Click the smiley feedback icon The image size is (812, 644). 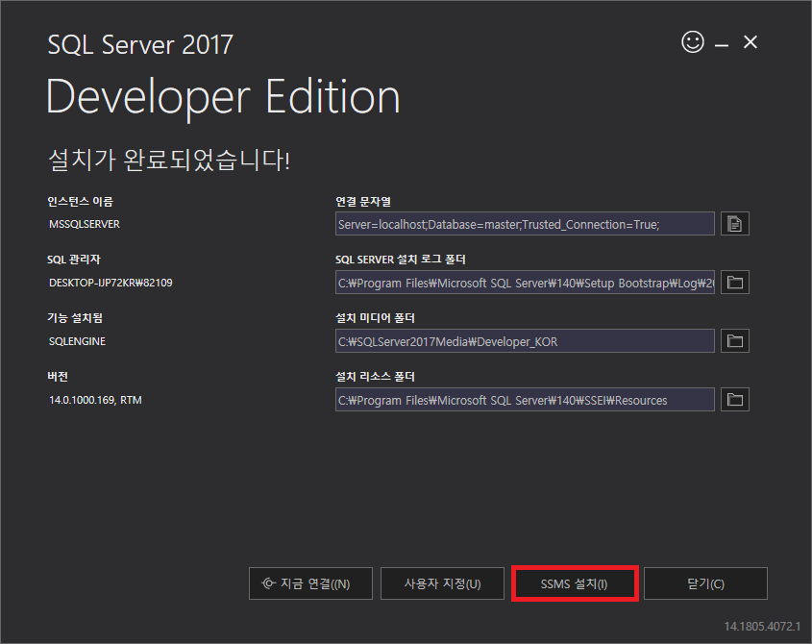click(693, 42)
